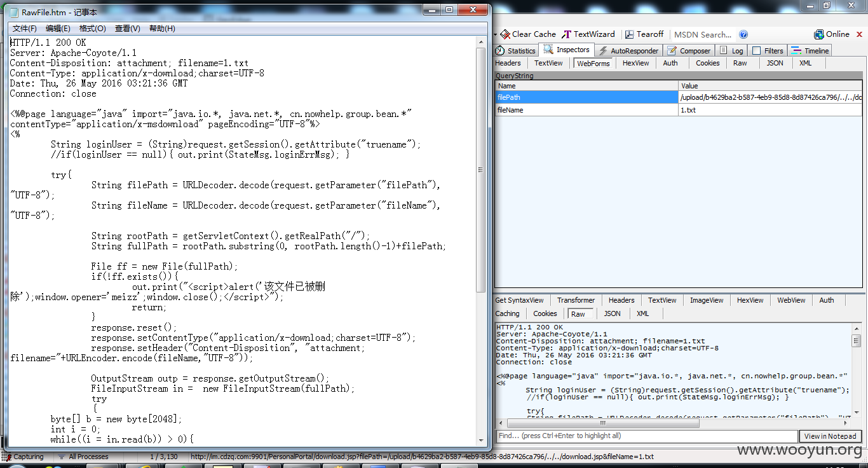Open the AutoResponder tab
868x468 pixels.
click(x=628, y=51)
